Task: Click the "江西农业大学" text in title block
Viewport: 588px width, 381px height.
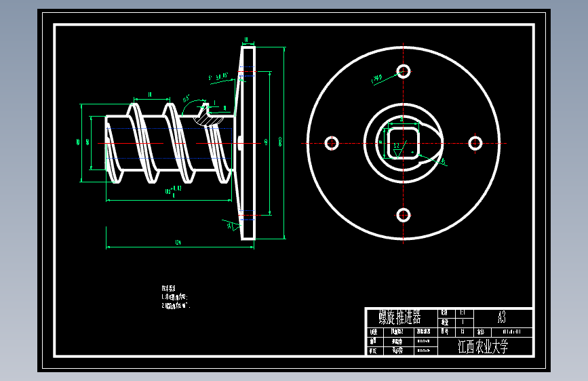Action: [x=483, y=346]
